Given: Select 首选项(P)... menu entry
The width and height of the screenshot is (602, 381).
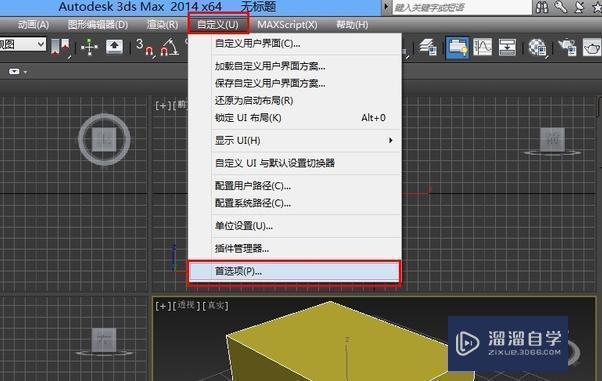Looking at the screenshot, I should coord(294,272).
